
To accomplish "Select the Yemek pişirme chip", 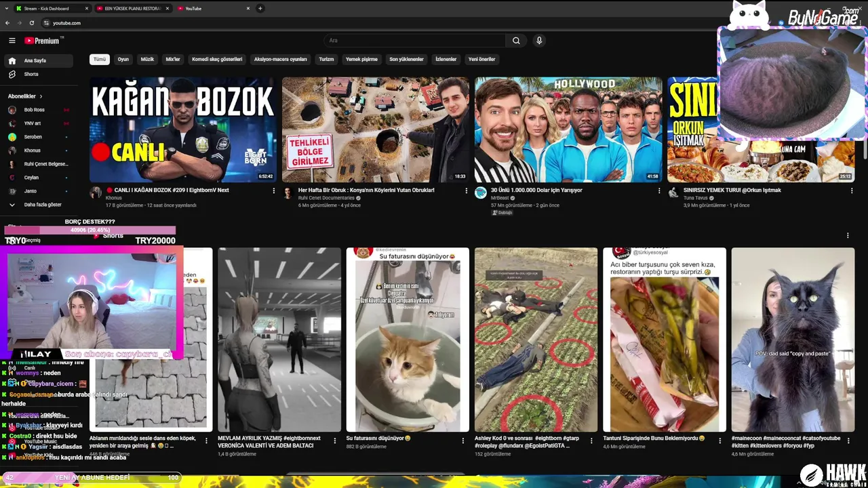I will (x=361, y=60).
